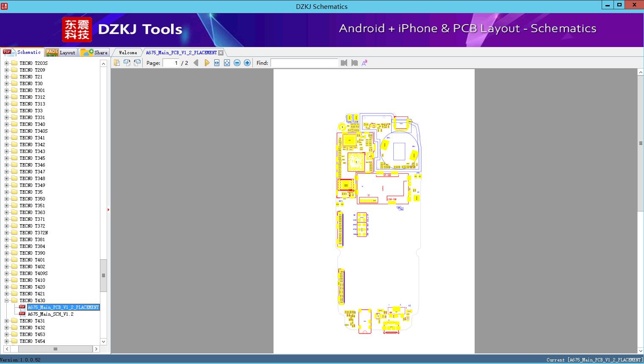The image size is (644, 364).
Task: Maximize the DZKJ Schematics window
Action: [619, 5]
